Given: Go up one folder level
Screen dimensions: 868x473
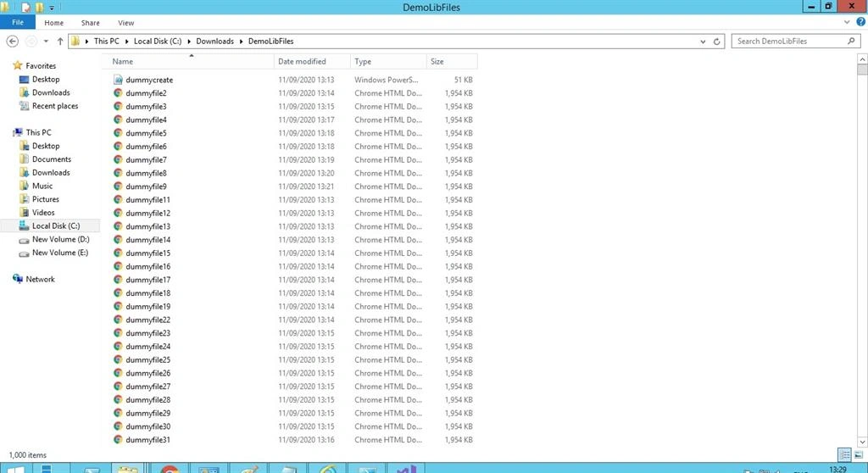Looking at the screenshot, I should click(x=60, y=41).
